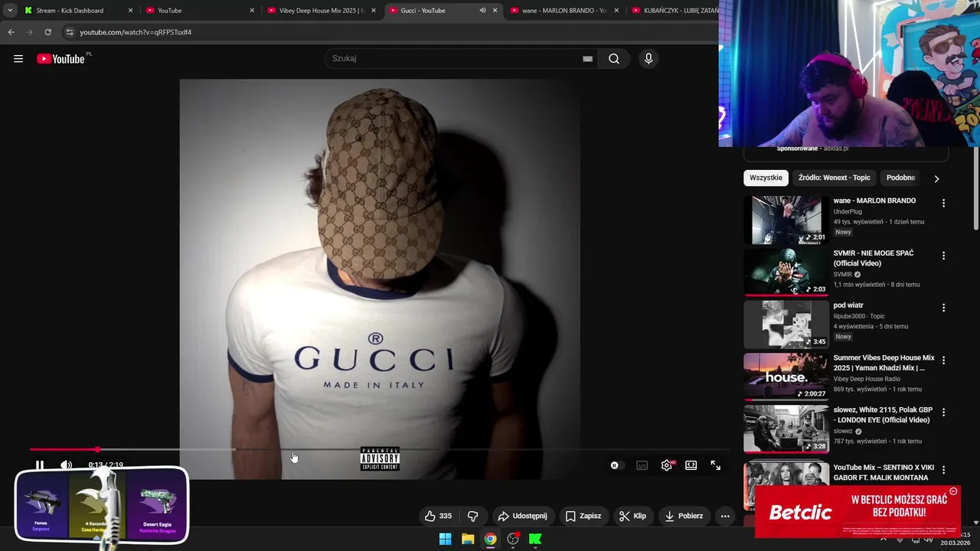Image resolution: width=980 pixels, height=551 pixels.
Task: Mute the video with the volume icon
Action: (x=67, y=465)
